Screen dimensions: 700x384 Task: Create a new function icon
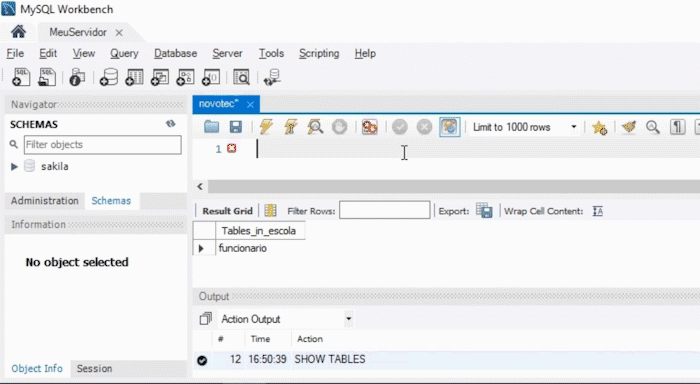coord(211,77)
